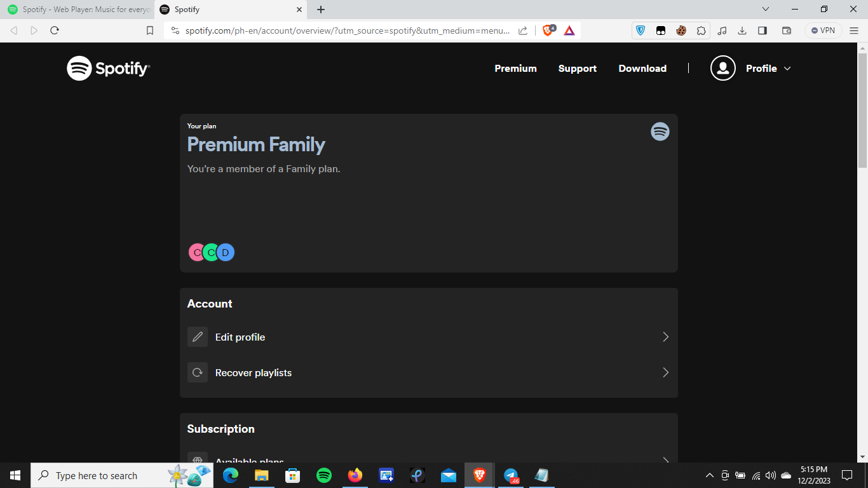The height and width of the screenshot is (488, 868).
Task: Open the browser Downloads icon
Action: pyautogui.click(x=742, y=30)
